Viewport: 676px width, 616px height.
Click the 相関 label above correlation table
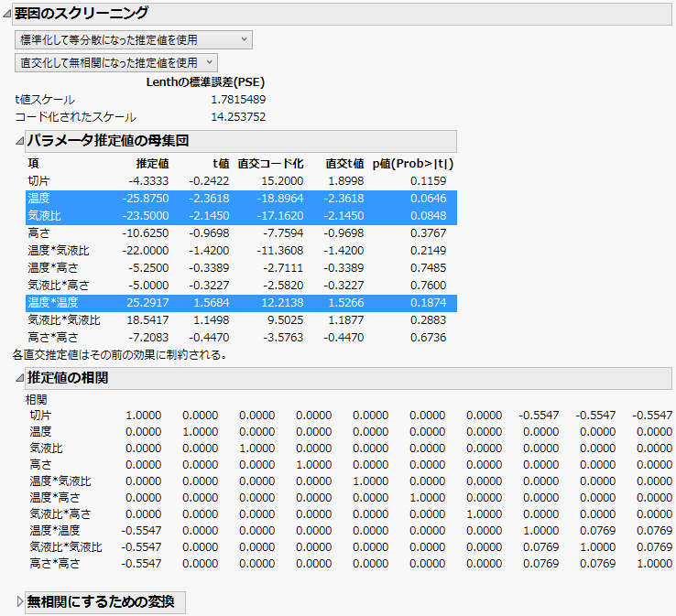37,400
